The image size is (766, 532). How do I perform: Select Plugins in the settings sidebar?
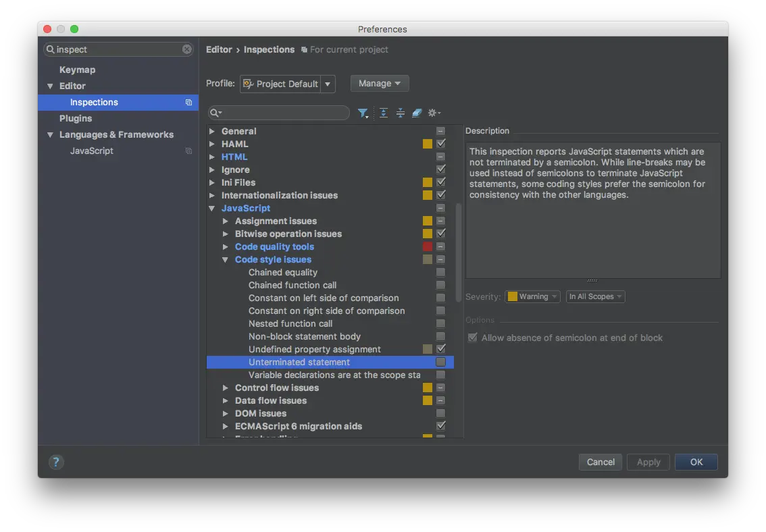coord(76,118)
